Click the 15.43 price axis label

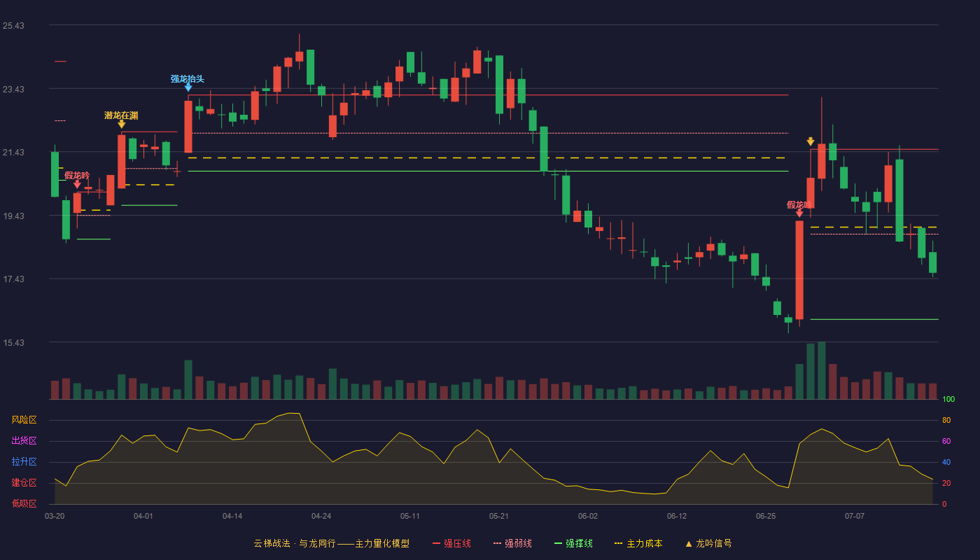click(13, 343)
